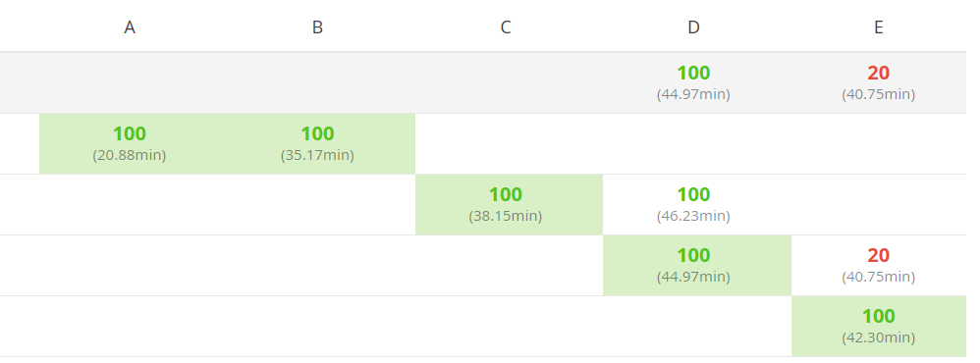Select column header B
Viewport: 980px width, 363px height.
tap(317, 27)
